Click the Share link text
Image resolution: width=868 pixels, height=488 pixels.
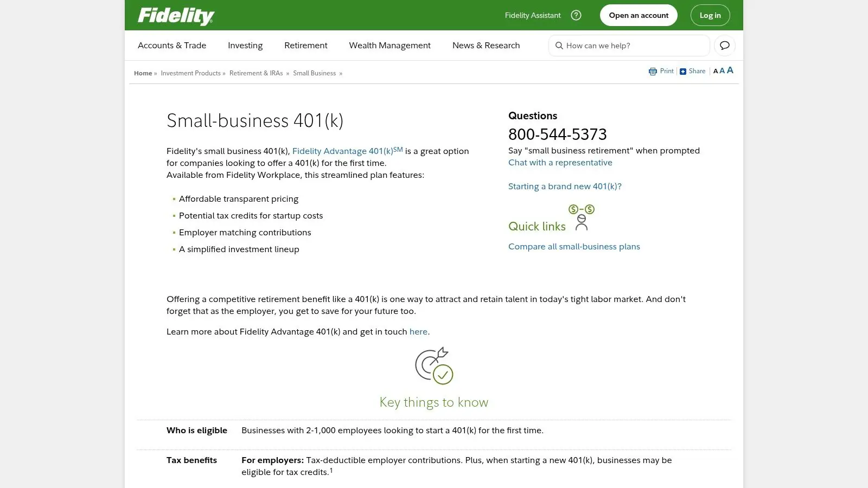(x=697, y=71)
